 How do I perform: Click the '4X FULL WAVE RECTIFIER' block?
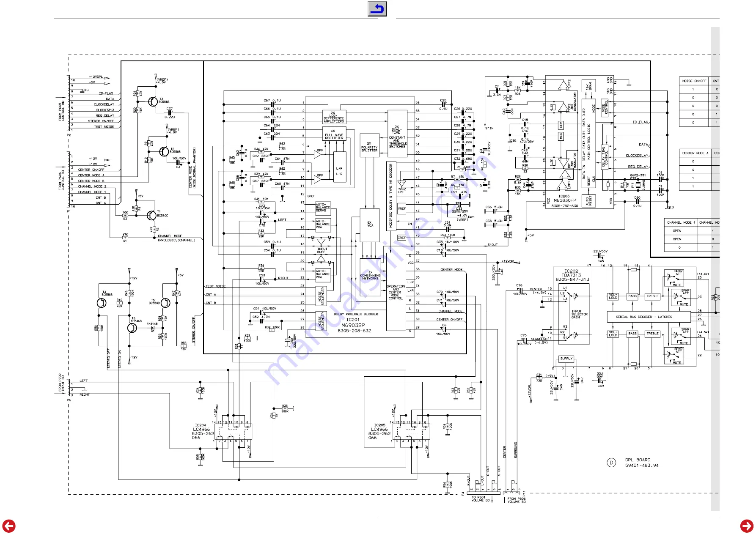(334, 134)
